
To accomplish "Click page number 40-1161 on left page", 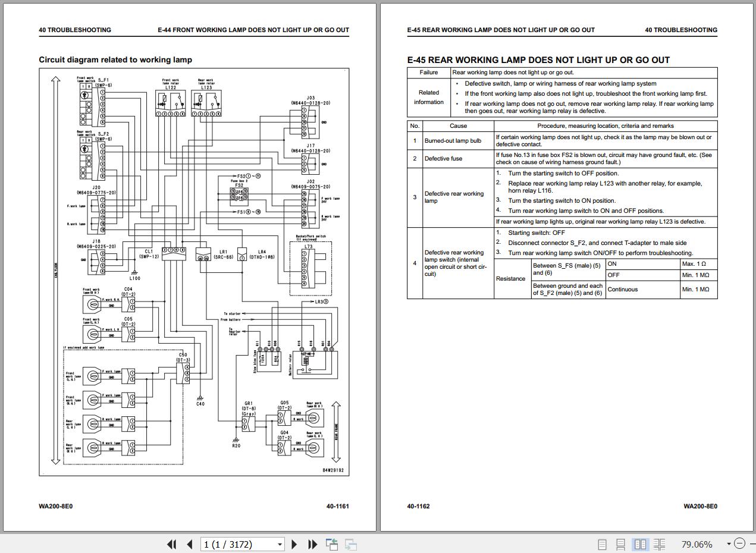I will (337, 506).
